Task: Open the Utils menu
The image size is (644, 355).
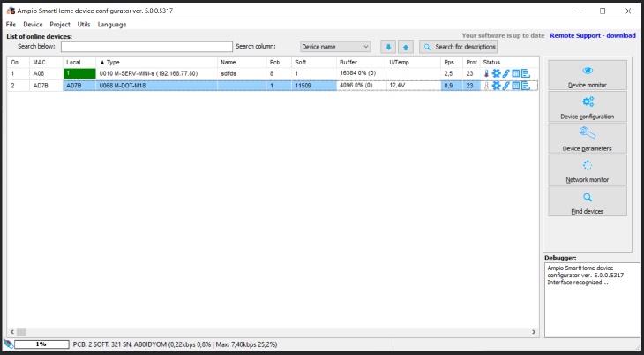Action: pos(84,24)
